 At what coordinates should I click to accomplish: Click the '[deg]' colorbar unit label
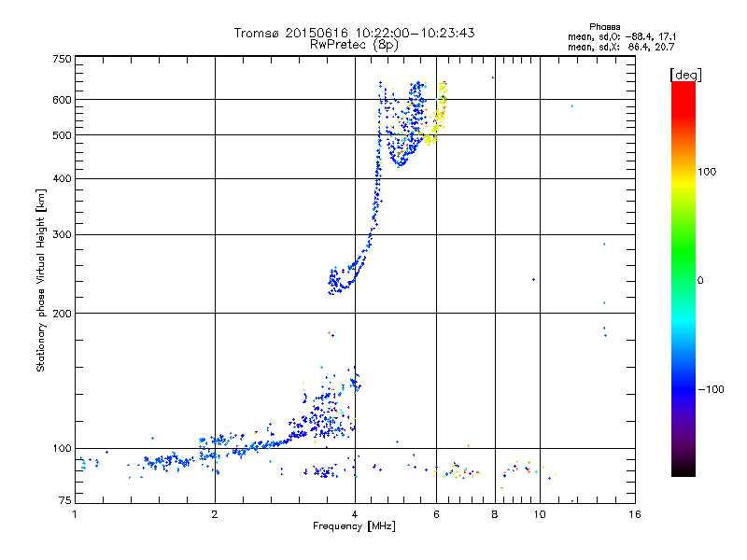[685, 75]
